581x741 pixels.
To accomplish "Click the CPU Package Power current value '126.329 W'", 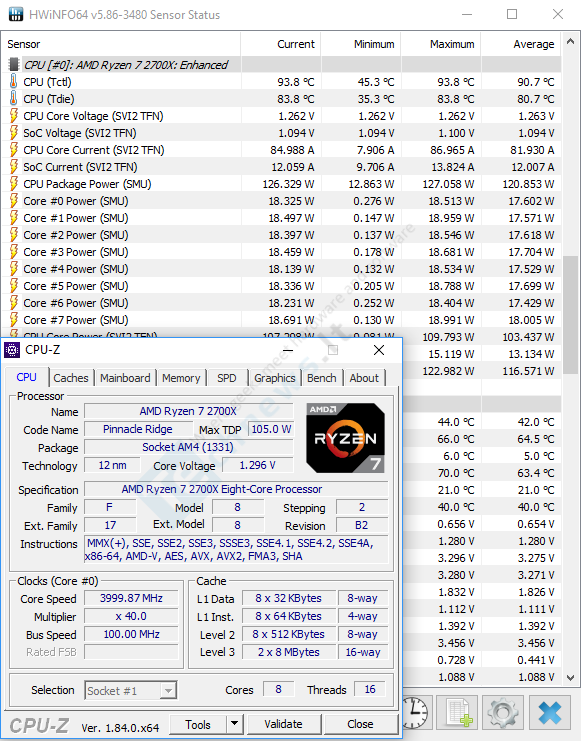I will click(x=288, y=184).
